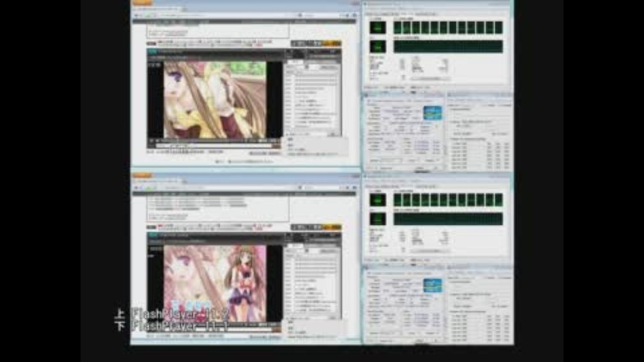This screenshot has height=362, width=644.
Task: Click the bottom player's seek bar
Action: (201, 324)
